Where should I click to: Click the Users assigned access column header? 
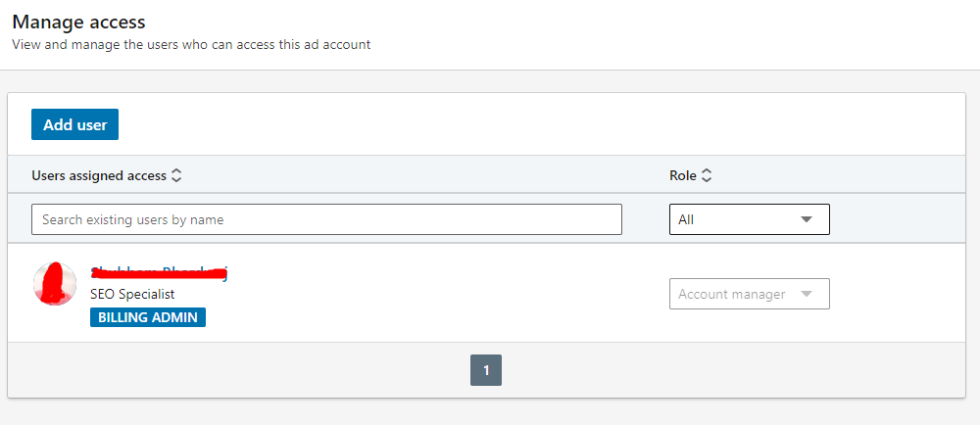(x=99, y=176)
